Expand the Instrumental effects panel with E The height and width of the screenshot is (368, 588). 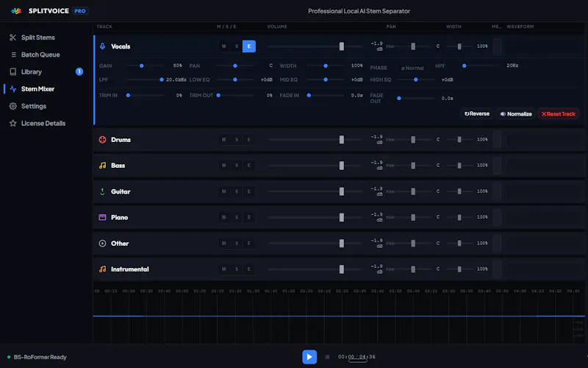click(249, 269)
